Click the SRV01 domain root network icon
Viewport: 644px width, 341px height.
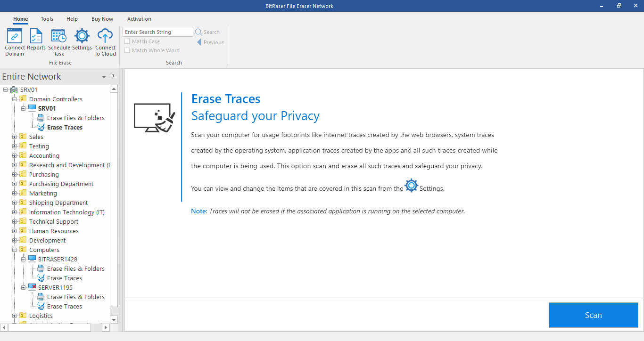[14, 89]
